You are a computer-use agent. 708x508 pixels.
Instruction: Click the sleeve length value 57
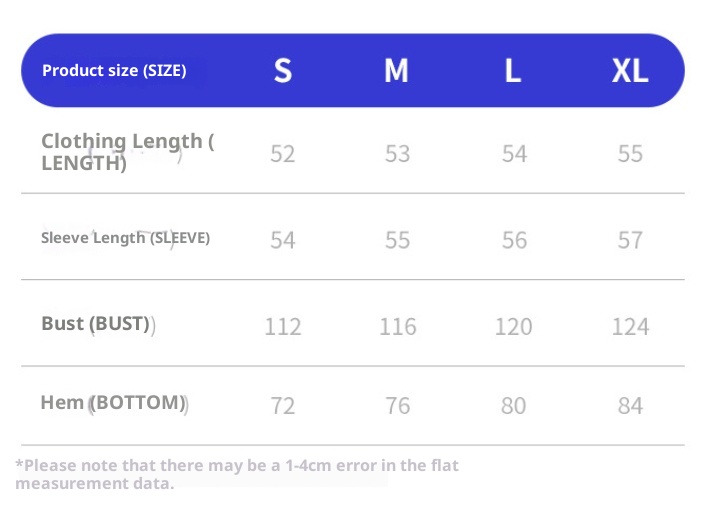630,240
